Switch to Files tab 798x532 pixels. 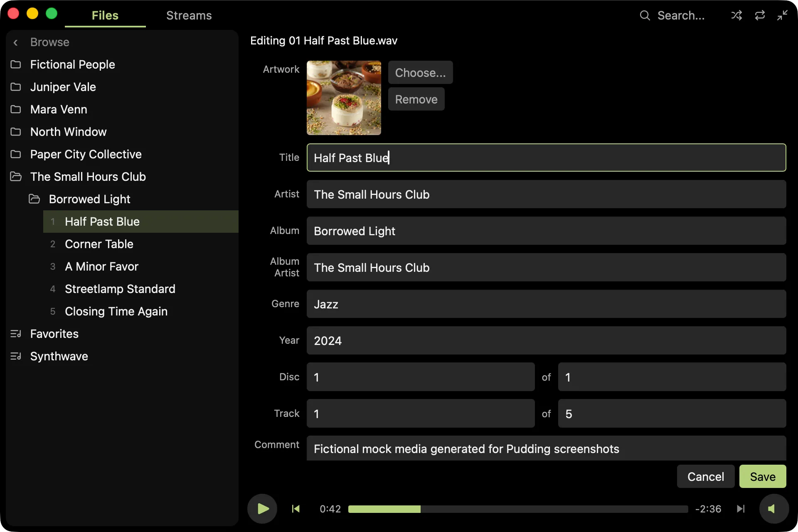105,16
